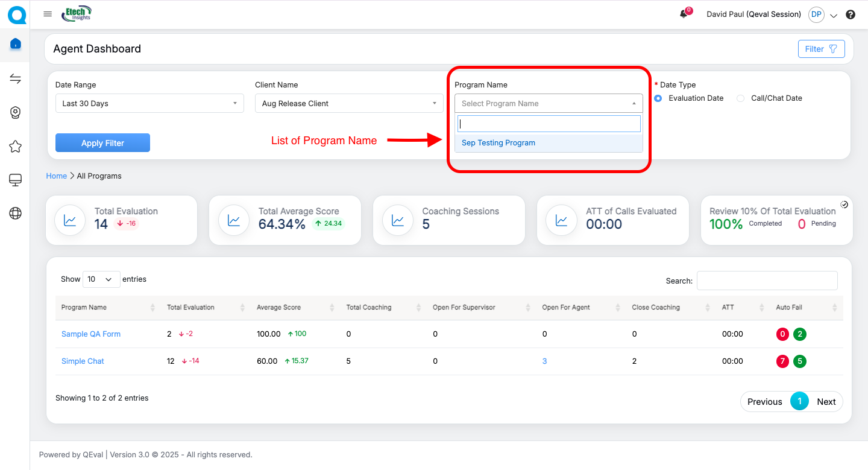Click the help question mark icon
The width and height of the screenshot is (868, 470).
tap(851, 14)
